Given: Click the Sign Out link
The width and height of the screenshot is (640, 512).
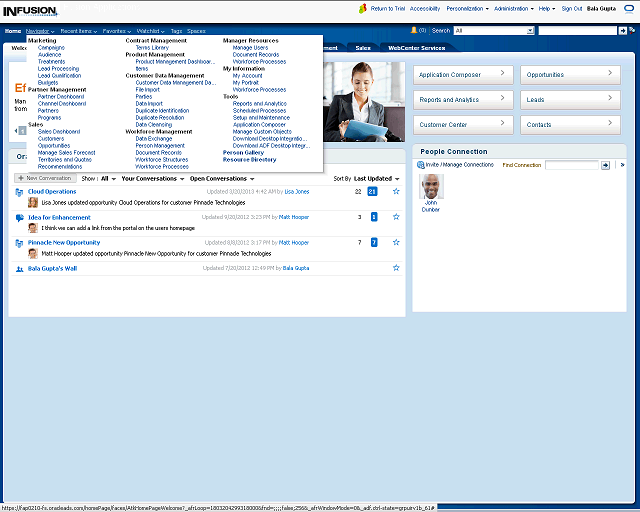Looking at the screenshot, I should pyautogui.click(x=572, y=8).
